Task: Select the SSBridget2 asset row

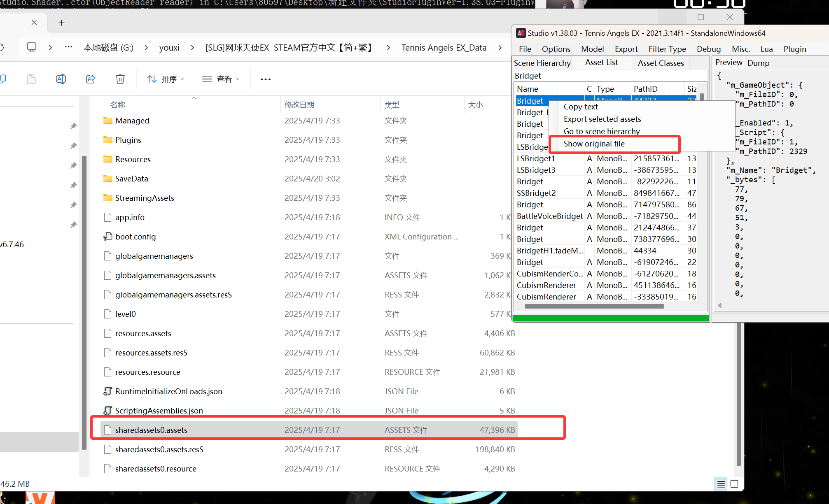Action: 606,193
